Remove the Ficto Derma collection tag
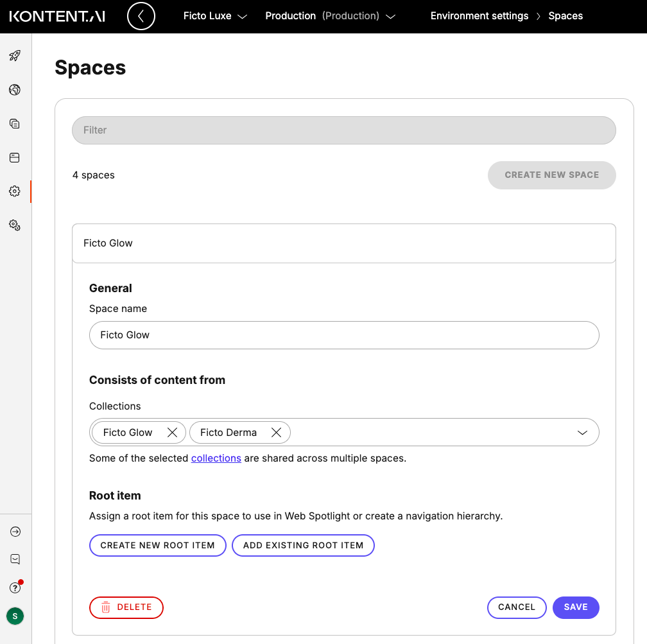 [276, 432]
